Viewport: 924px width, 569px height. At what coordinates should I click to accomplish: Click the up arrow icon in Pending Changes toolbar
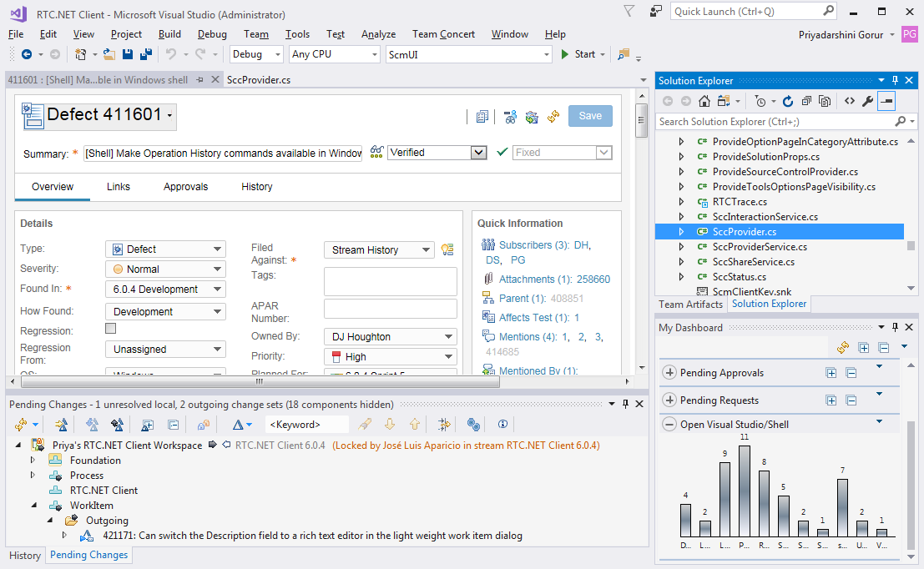tap(415, 424)
